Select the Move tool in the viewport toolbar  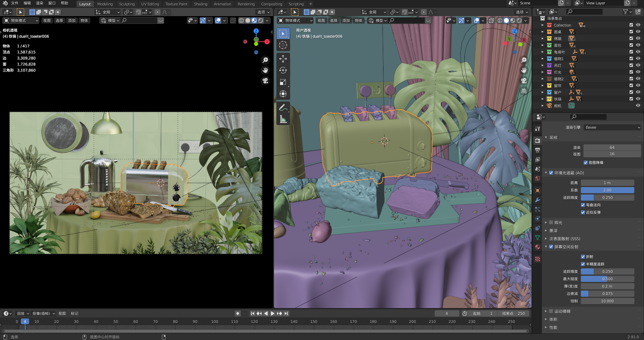[x=283, y=59]
